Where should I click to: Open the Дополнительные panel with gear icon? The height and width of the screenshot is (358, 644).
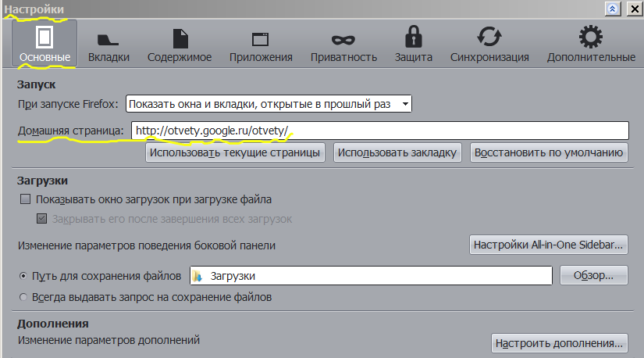[x=591, y=44]
